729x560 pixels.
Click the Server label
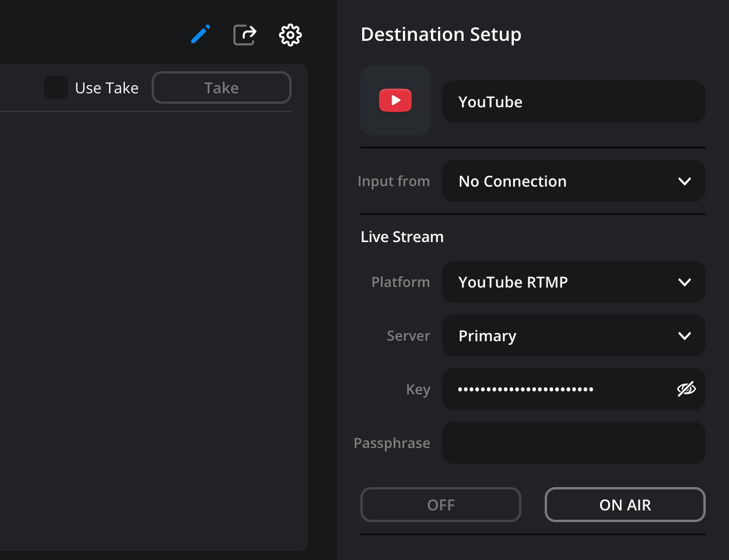(408, 336)
